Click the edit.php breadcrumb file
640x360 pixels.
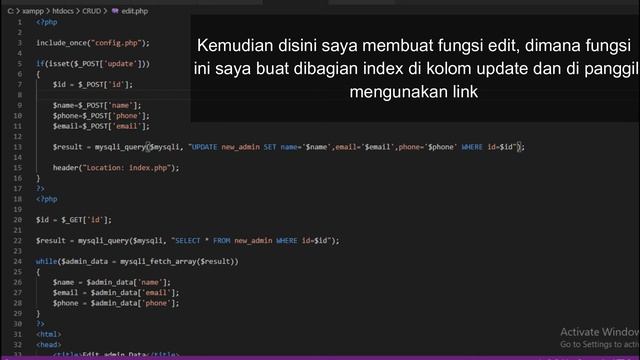tap(135, 11)
